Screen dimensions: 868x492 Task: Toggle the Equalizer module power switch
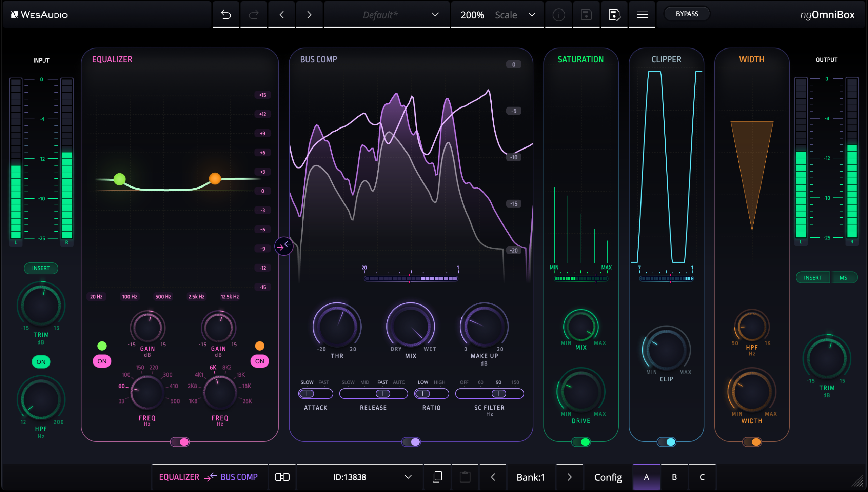(180, 442)
